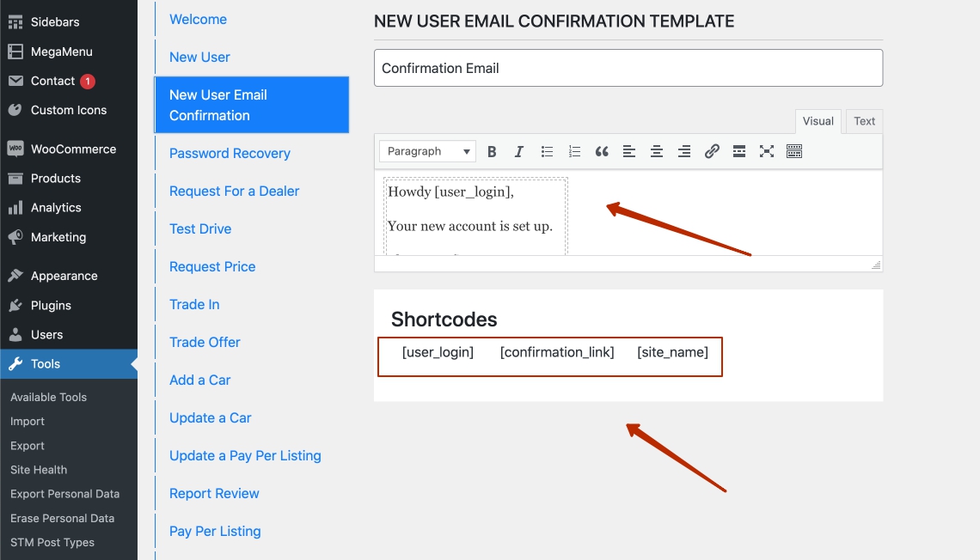This screenshot has width=980, height=560.
Task: Switch to the Visual editor tab
Action: [x=818, y=121]
